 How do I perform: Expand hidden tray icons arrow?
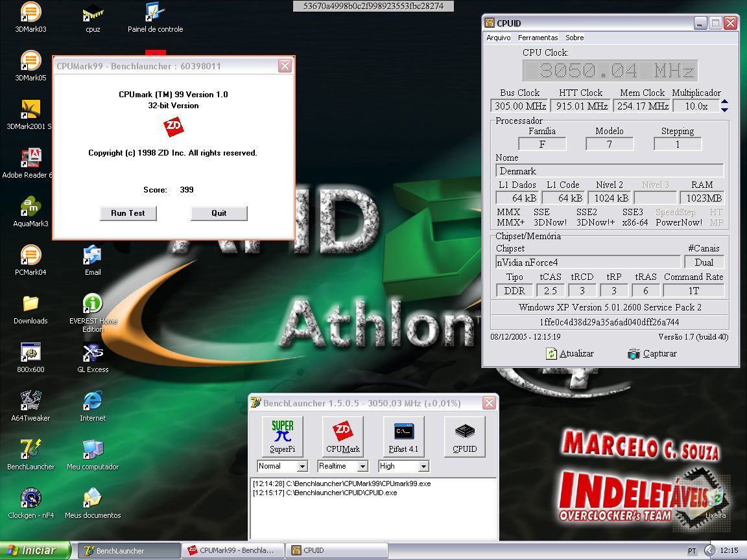click(710, 550)
